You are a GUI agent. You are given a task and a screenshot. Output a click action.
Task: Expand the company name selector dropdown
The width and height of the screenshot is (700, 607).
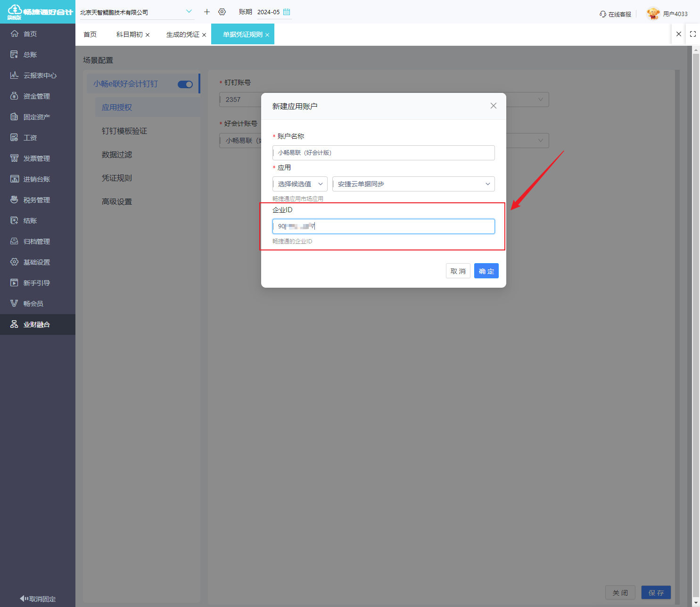(189, 11)
